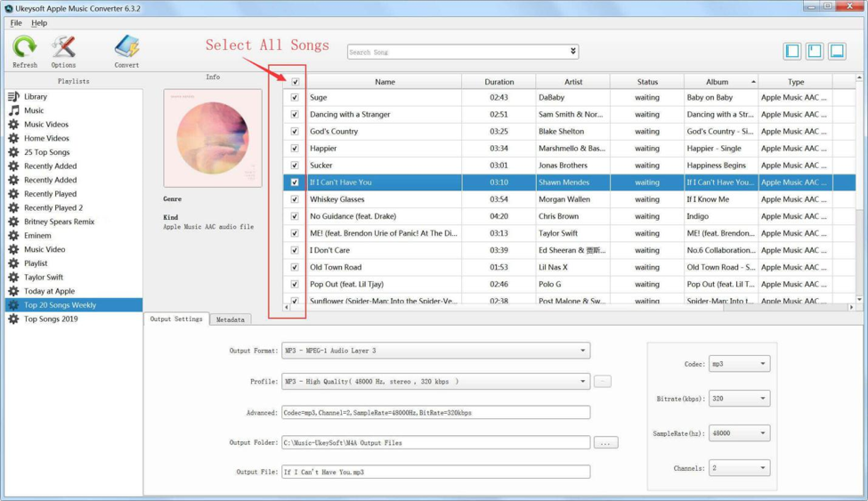Click the song list horizontal scrollbar
This screenshot has width=868, height=501.
569,307
